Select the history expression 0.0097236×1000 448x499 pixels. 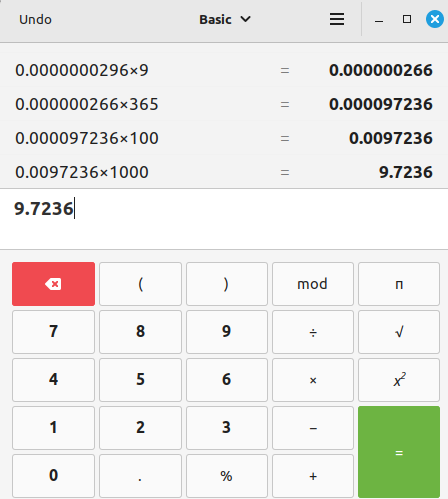[x=82, y=172]
